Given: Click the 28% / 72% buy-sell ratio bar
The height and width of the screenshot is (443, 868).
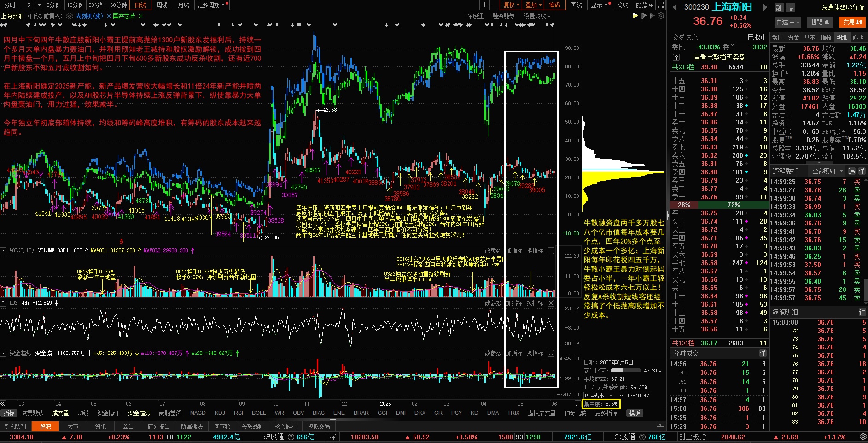Looking at the screenshot, I should pos(720,205).
